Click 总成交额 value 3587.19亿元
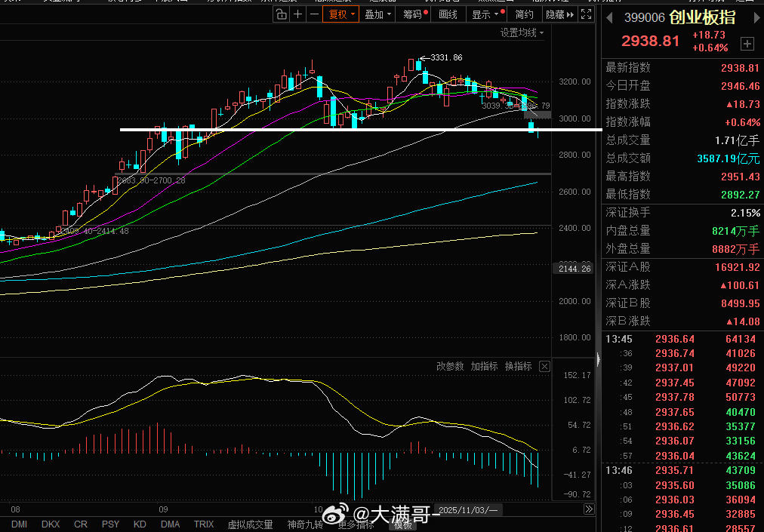 [728, 158]
